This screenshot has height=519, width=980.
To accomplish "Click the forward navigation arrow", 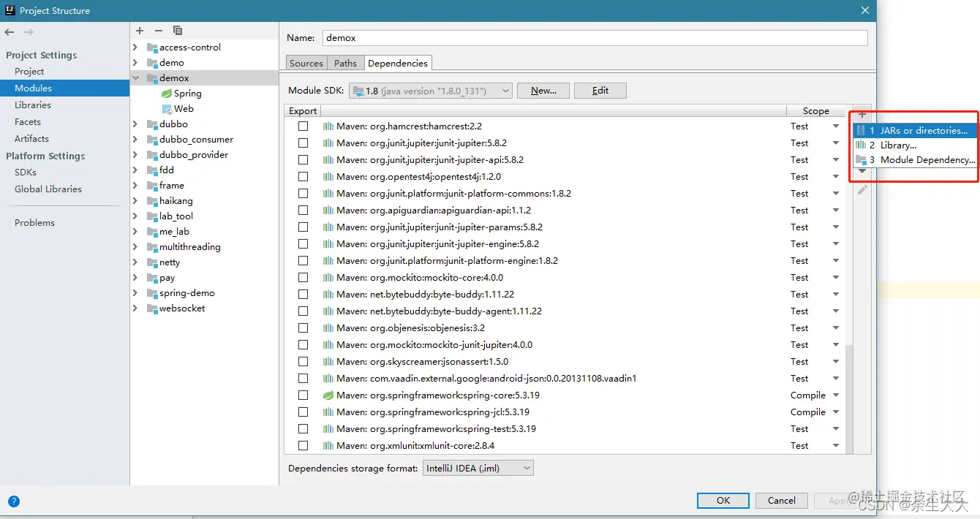I will click(x=29, y=32).
